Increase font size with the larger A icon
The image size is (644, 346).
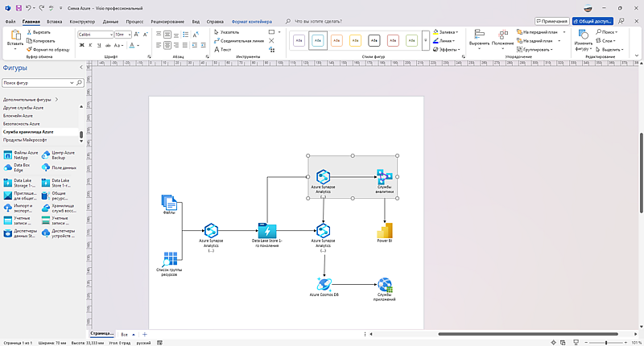click(x=137, y=35)
